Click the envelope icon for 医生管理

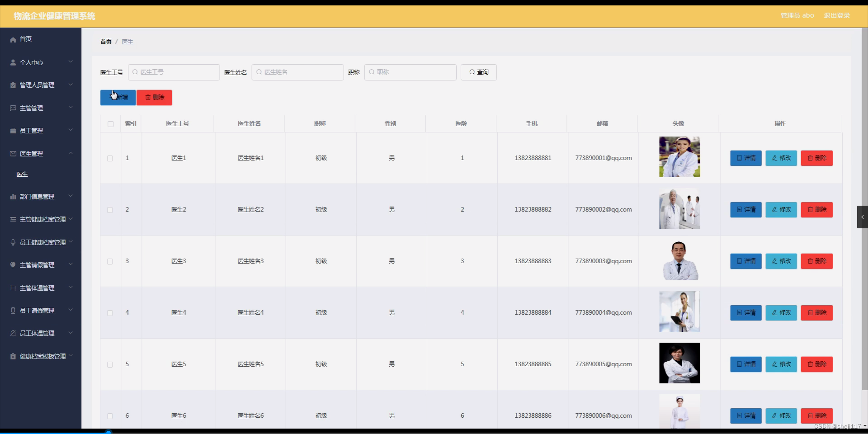point(13,153)
